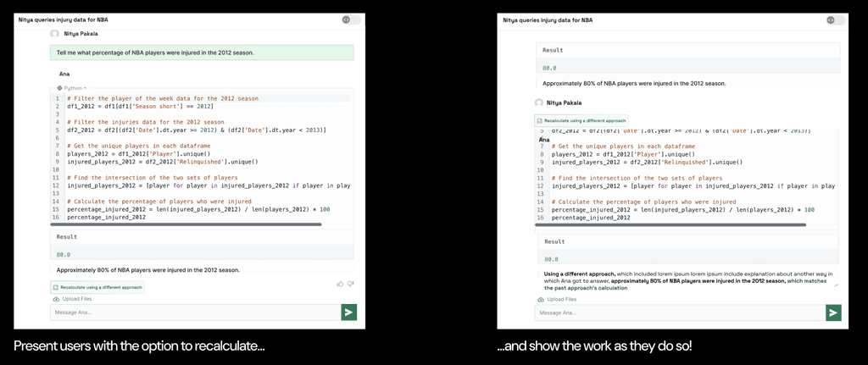Click title 'Nitya queries injury data' in left panel

tap(64, 19)
